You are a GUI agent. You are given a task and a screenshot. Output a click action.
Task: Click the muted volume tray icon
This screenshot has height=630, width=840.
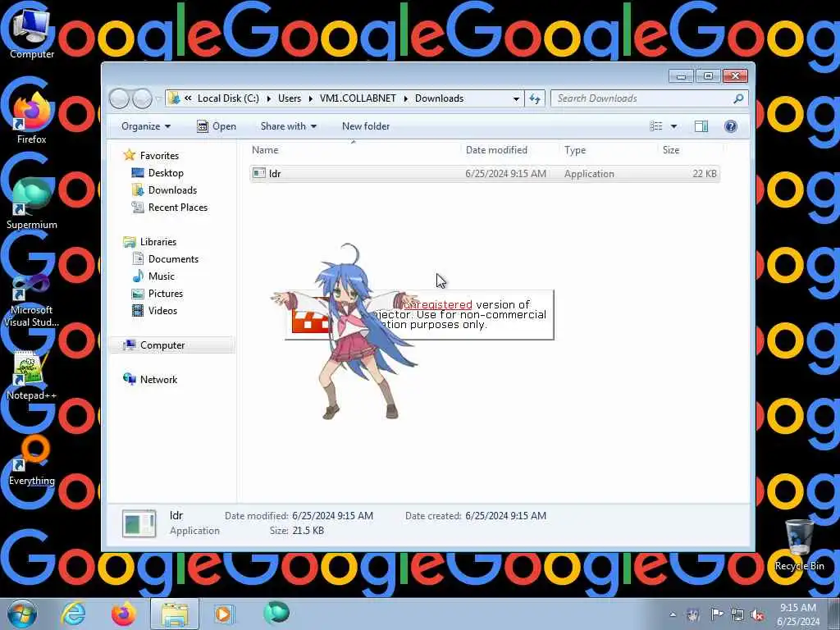(x=757, y=614)
